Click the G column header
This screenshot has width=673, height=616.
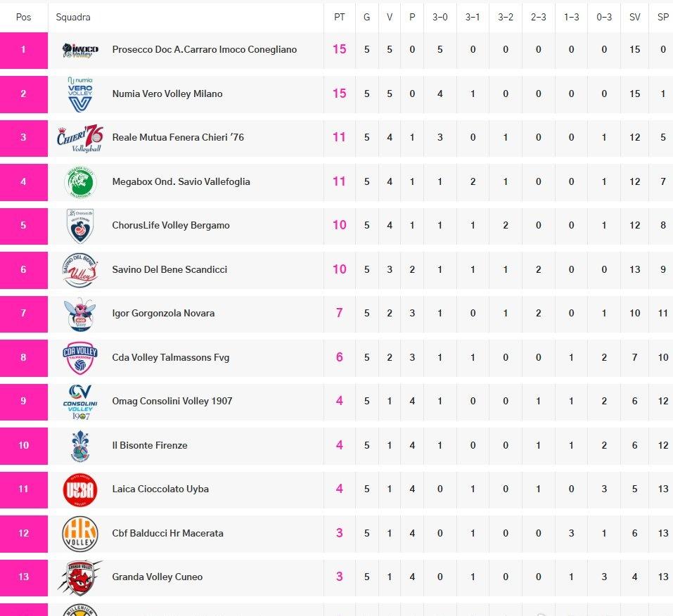366,17
